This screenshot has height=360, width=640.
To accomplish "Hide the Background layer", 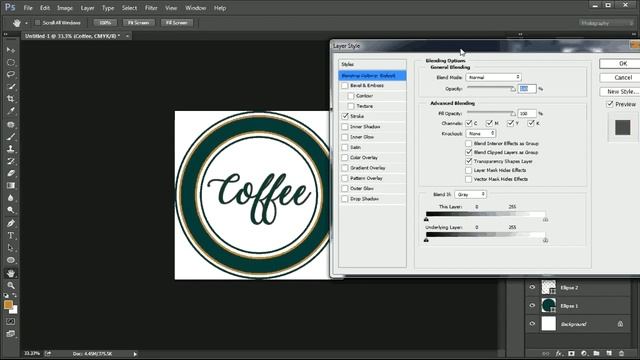I will (532, 324).
